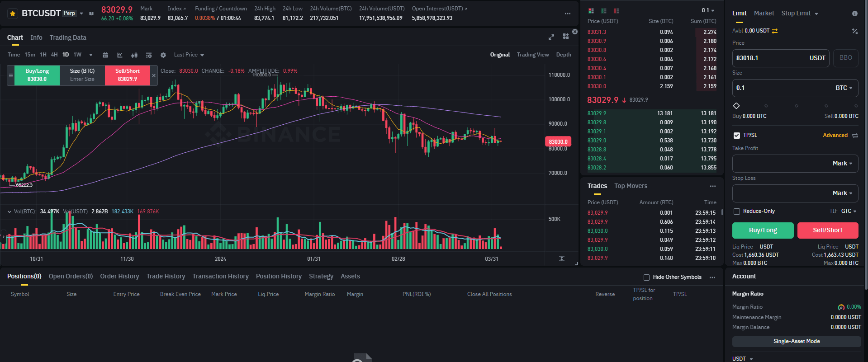The width and height of the screenshot is (868, 362).
Task: Open the order form info icon
Action: tap(855, 14)
